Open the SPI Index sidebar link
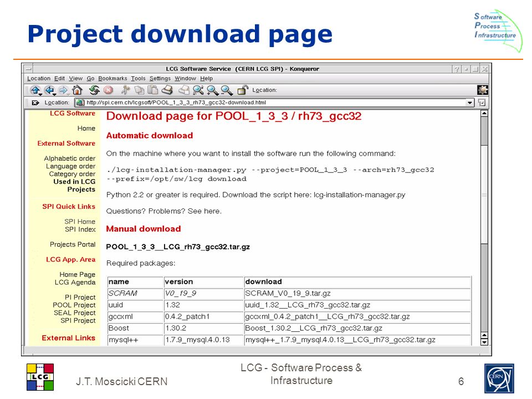 tap(80, 229)
